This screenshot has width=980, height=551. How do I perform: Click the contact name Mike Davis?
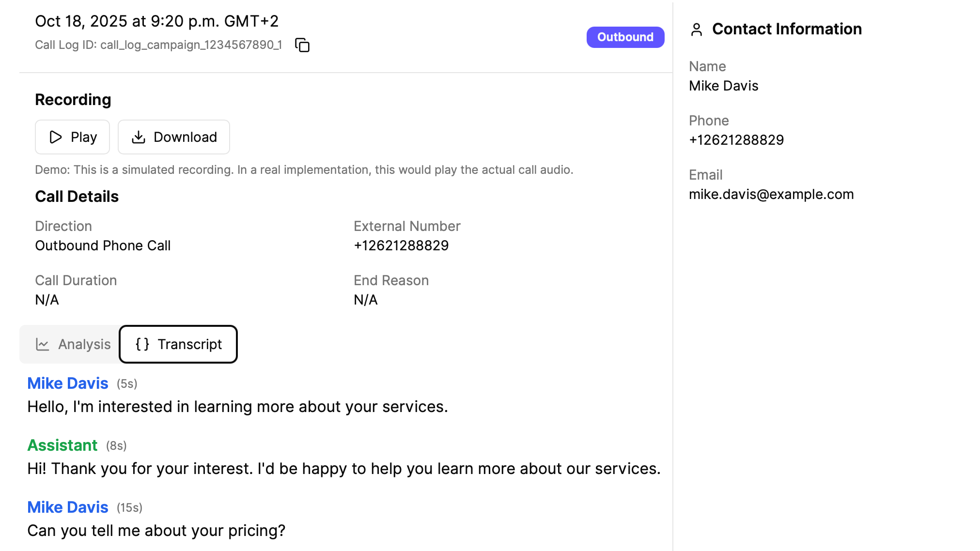(x=724, y=86)
